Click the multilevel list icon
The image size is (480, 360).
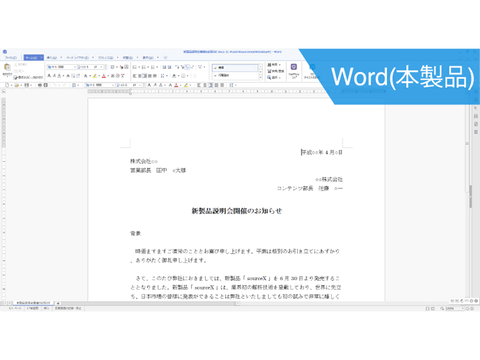click(152, 67)
